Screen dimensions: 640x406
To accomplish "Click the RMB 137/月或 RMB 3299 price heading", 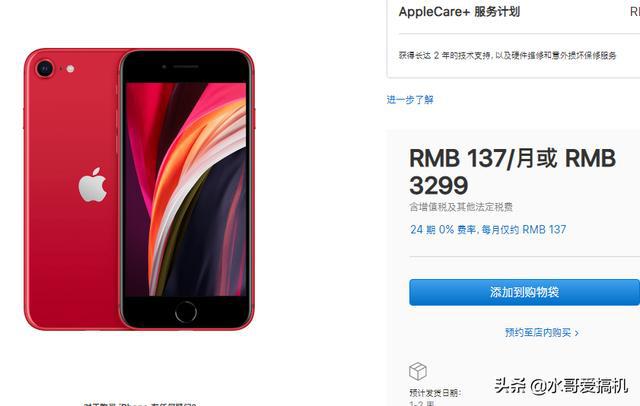I will (x=512, y=171).
